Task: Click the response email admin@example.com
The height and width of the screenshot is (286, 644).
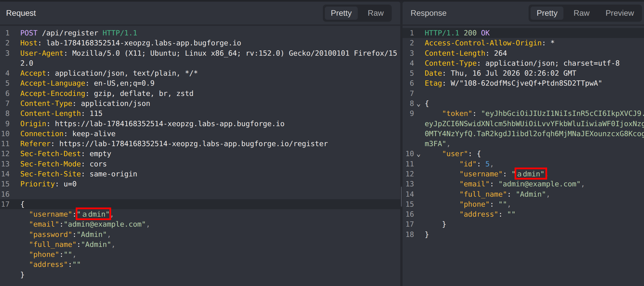Action: (x=539, y=184)
